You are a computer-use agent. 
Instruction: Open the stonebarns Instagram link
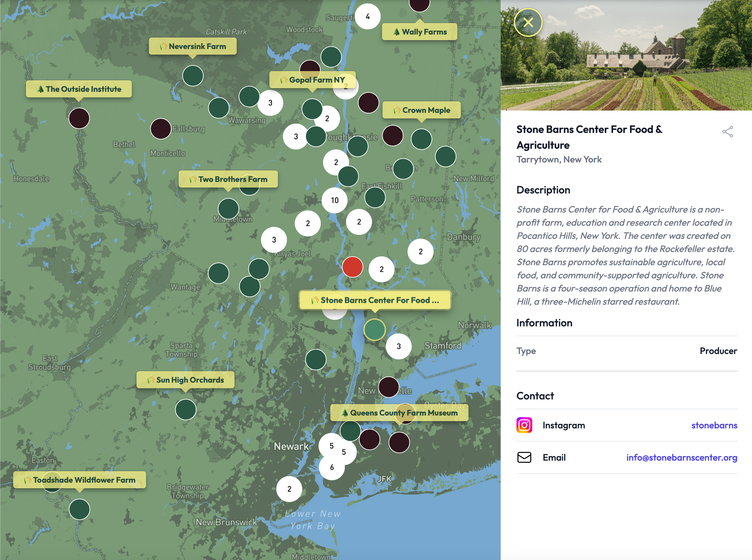pyautogui.click(x=714, y=425)
